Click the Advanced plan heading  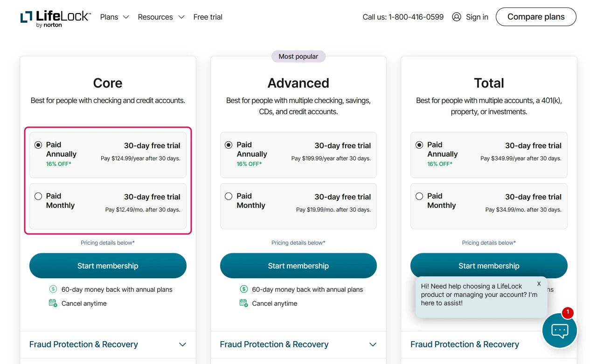(x=298, y=83)
